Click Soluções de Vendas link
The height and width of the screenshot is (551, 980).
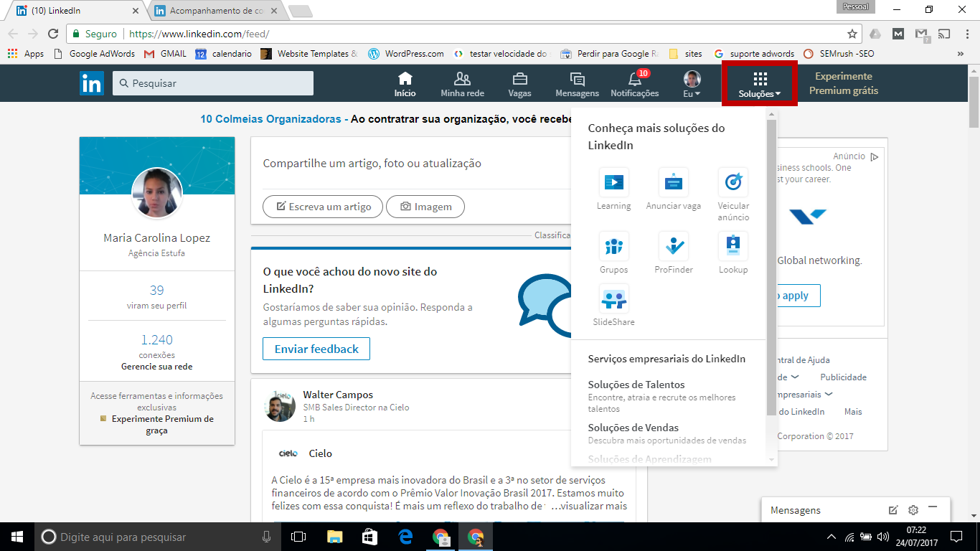point(633,428)
